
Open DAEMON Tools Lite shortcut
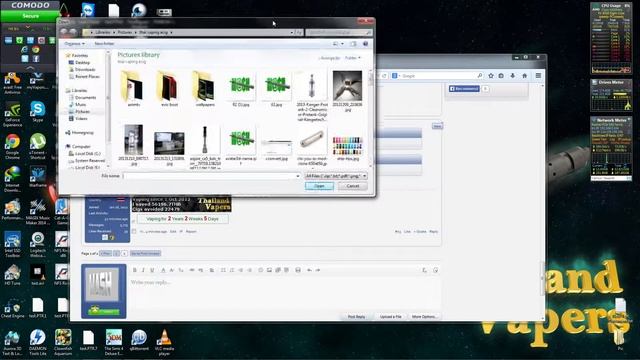pos(38,342)
